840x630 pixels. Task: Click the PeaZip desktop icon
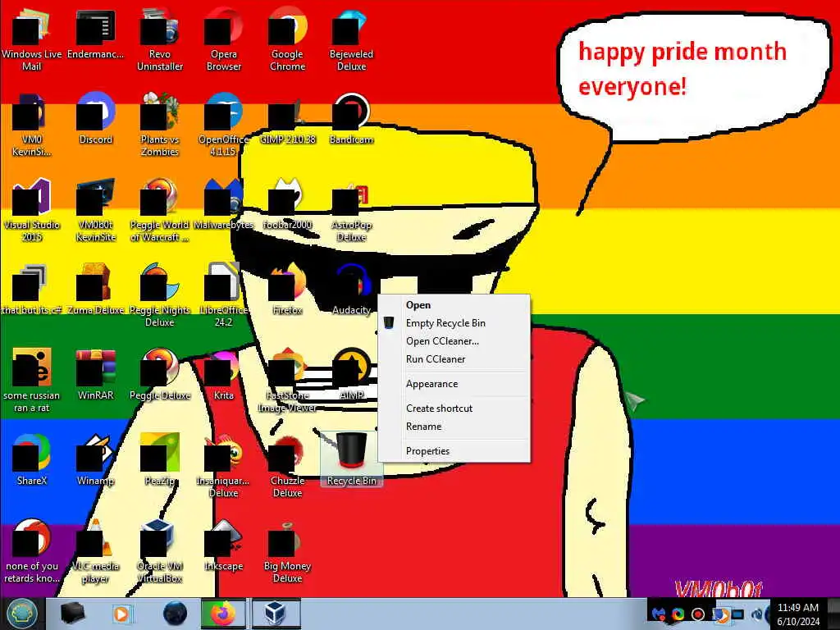point(160,459)
